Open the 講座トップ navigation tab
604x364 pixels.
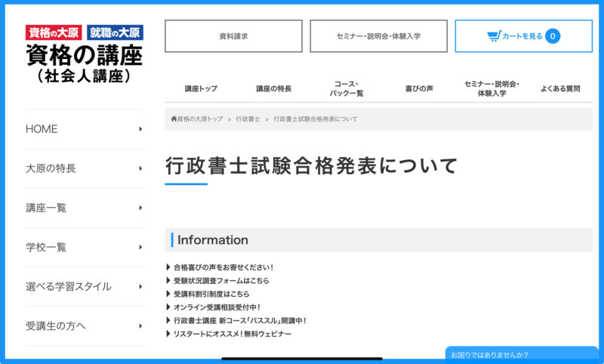(201, 88)
